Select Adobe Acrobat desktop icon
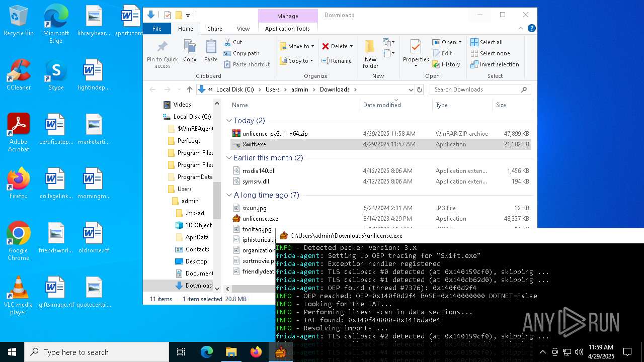Viewport: 644px width, 362px height. pyautogui.click(x=19, y=132)
